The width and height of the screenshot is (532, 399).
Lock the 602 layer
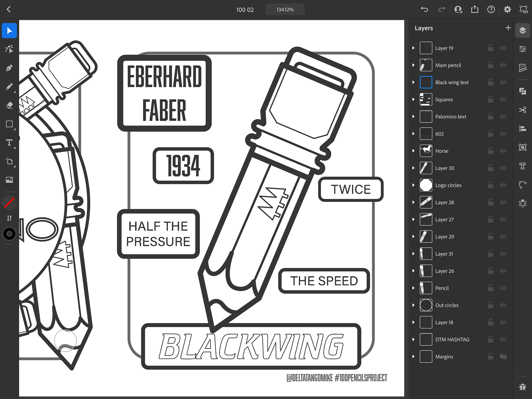[x=490, y=134]
